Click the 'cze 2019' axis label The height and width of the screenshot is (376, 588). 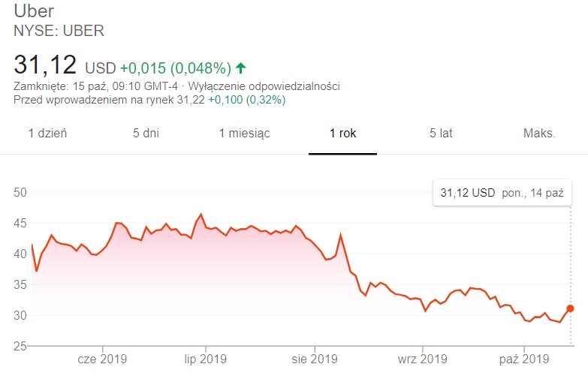coord(102,358)
